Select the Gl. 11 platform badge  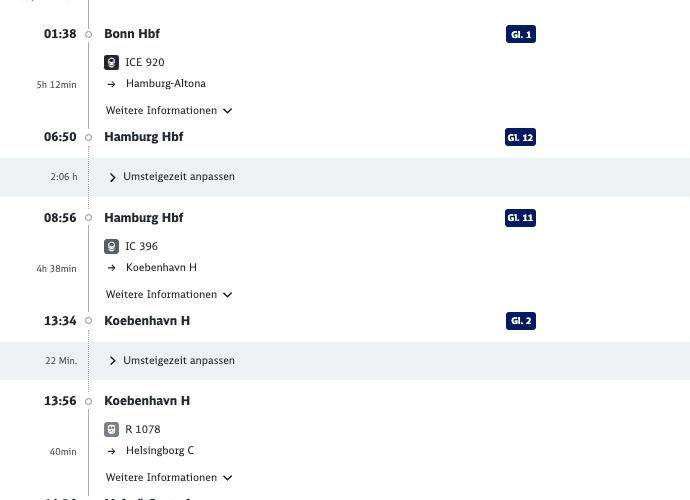521,218
